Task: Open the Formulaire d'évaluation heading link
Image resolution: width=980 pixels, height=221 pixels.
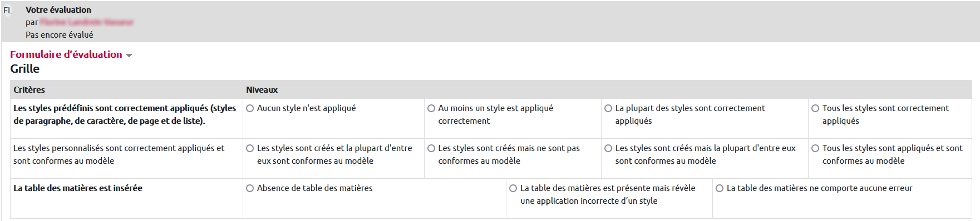Action: click(x=66, y=54)
